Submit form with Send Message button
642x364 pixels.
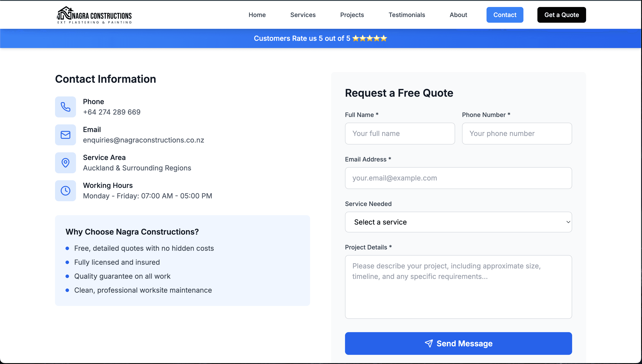458,343
